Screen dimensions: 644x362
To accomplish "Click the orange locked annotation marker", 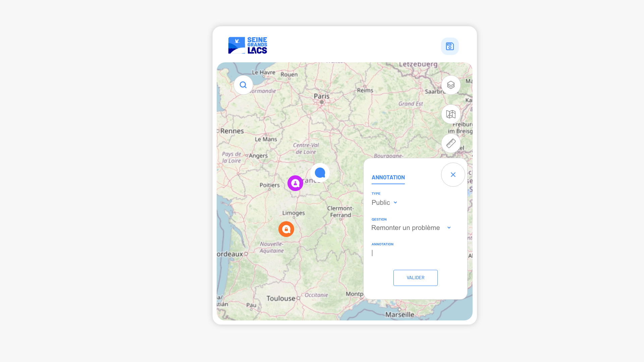I will (x=286, y=229).
